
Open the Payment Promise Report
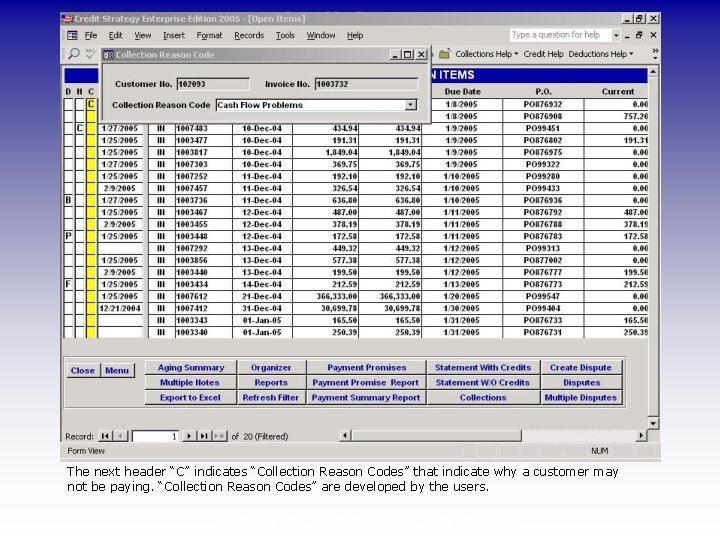[x=366, y=382]
